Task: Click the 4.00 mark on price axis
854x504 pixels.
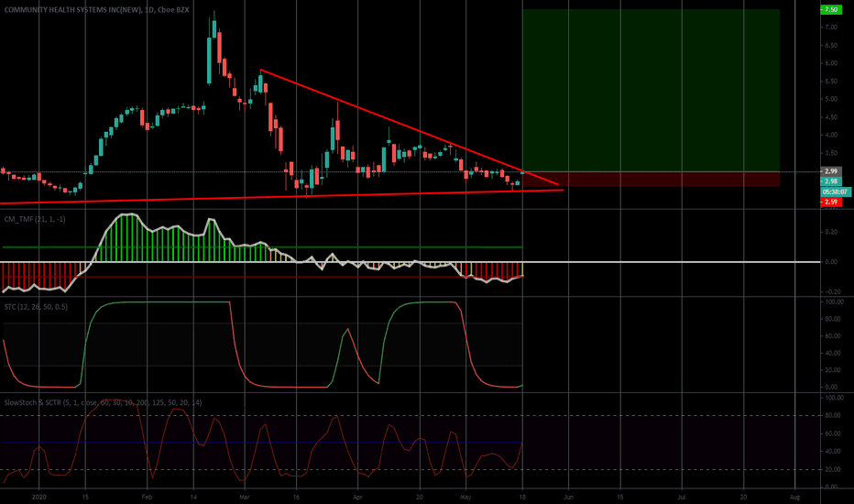Action: [x=830, y=135]
